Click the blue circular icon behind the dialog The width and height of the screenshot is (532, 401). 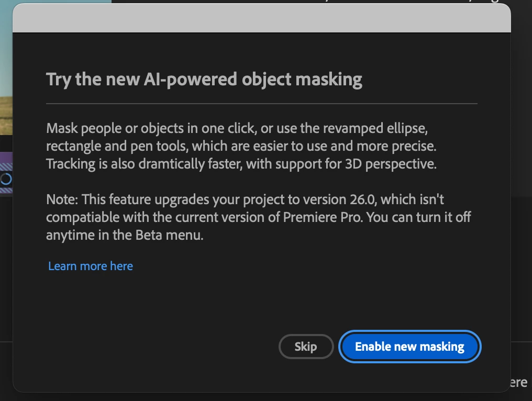tap(6, 180)
